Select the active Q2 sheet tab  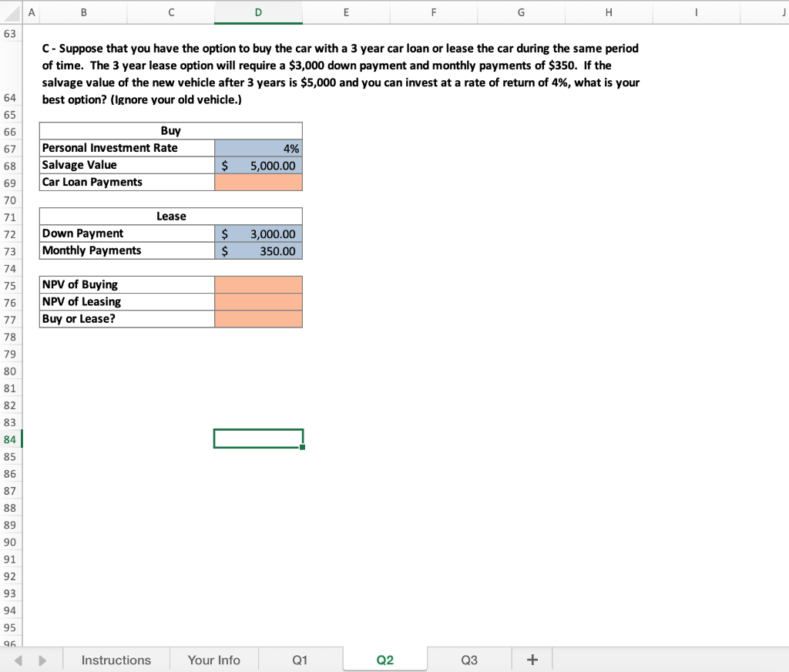384,659
